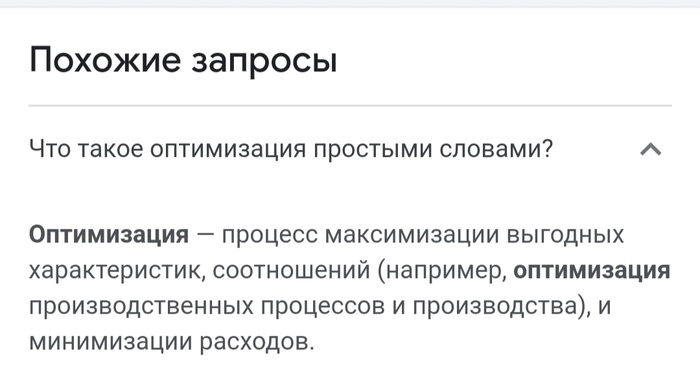The height and width of the screenshot is (385, 700).
Task: Click the word 'соотношений' in the answer
Action: [x=292, y=271]
